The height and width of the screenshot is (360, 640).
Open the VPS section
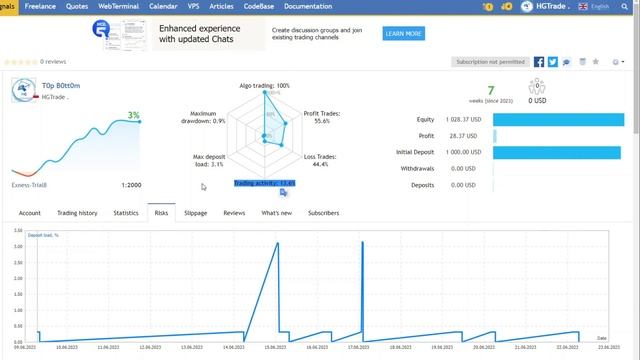[193, 7]
